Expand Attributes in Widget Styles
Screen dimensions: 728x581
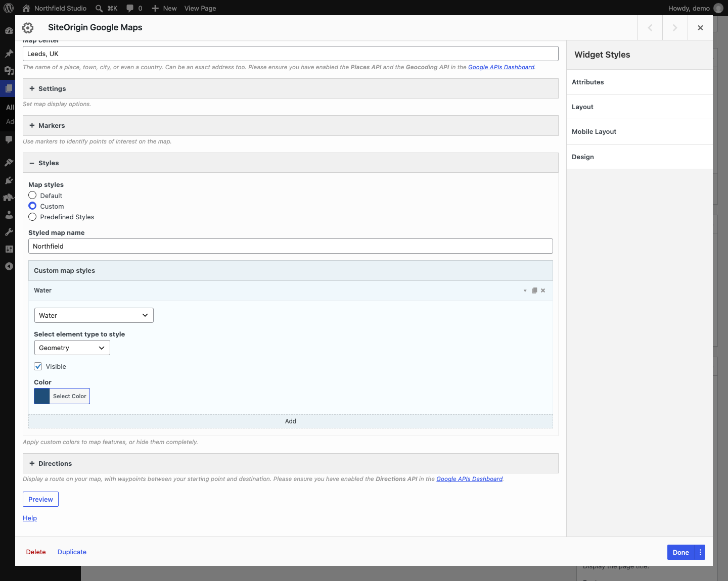click(640, 82)
